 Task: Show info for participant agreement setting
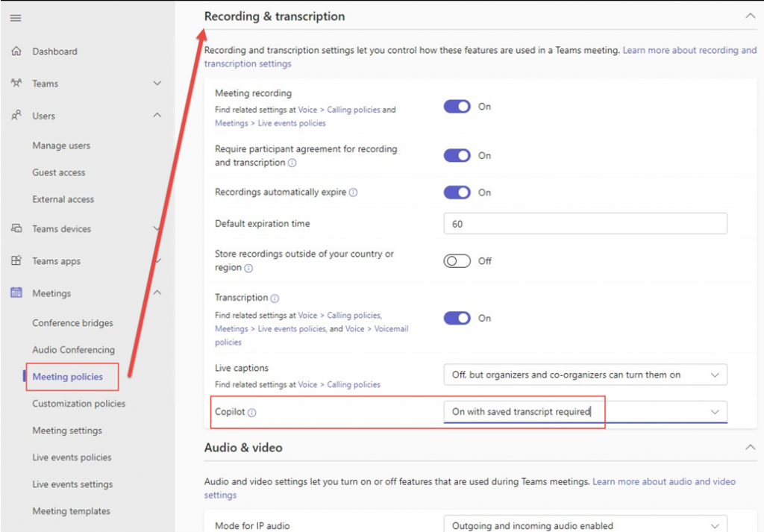point(292,163)
